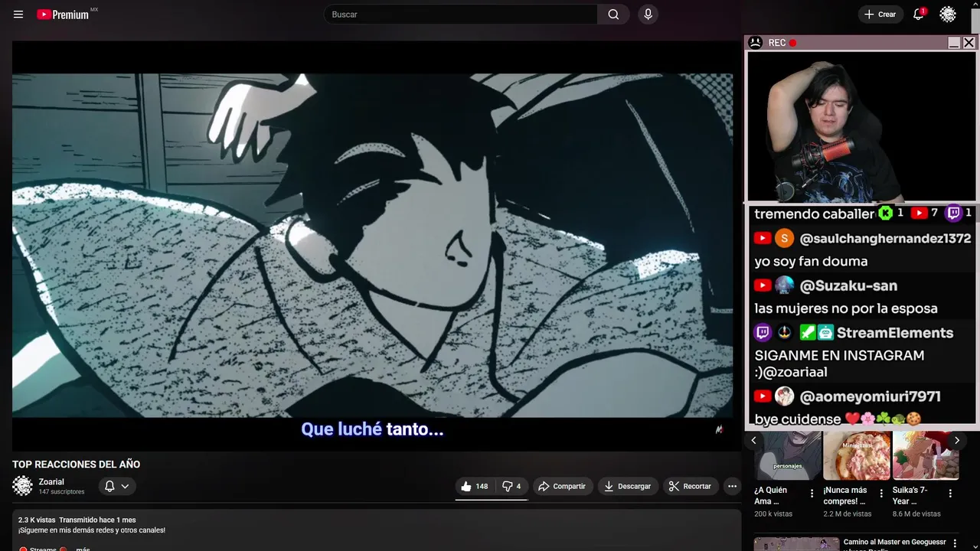Viewport: 980px width, 551px height.
Task: Click username @aomeyomiuri7971 in chat
Action: click(870, 396)
